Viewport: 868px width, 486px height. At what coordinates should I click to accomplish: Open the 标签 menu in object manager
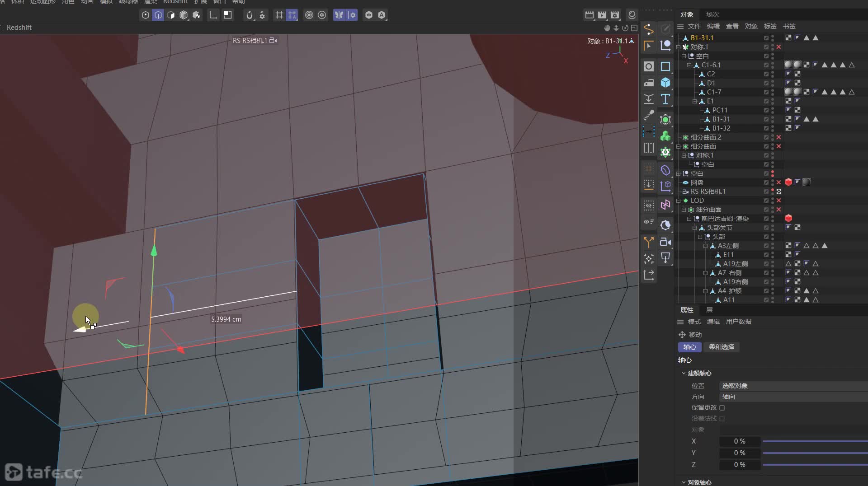(770, 26)
